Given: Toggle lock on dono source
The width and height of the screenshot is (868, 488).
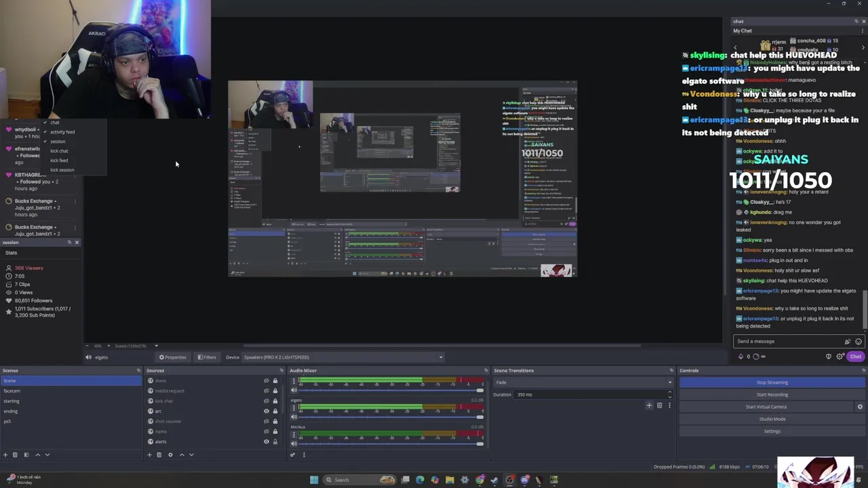Looking at the screenshot, I should (x=275, y=381).
